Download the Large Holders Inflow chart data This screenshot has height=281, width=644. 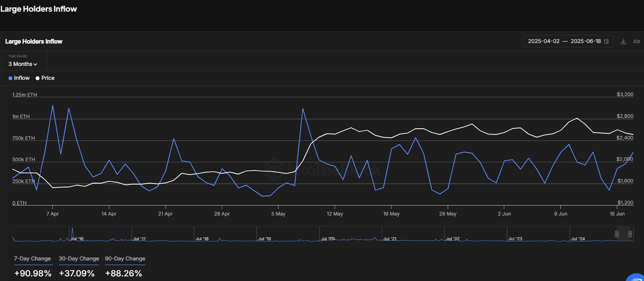[623, 42]
